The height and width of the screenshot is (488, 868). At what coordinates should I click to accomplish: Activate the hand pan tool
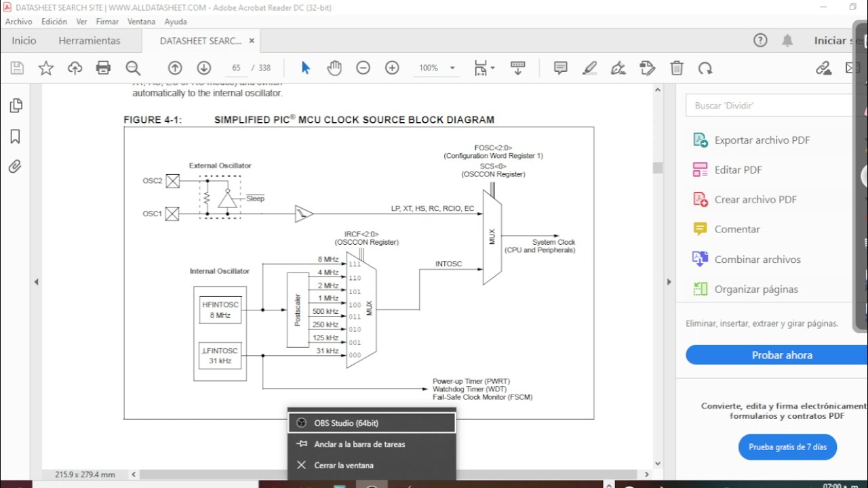(x=334, y=68)
